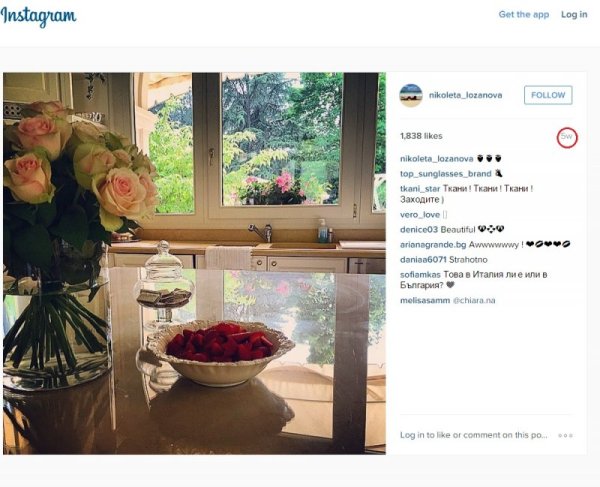The width and height of the screenshot is (600, 487).
Task: Open melisasamm commenter profile
Action: (x=425, y=301)
